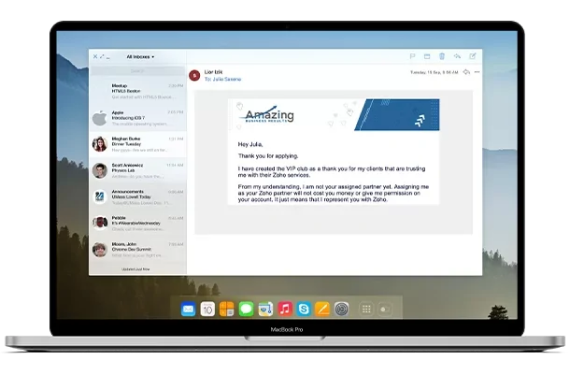
Task: Open Skype from the Dock
Action: (x=304, y=309)
